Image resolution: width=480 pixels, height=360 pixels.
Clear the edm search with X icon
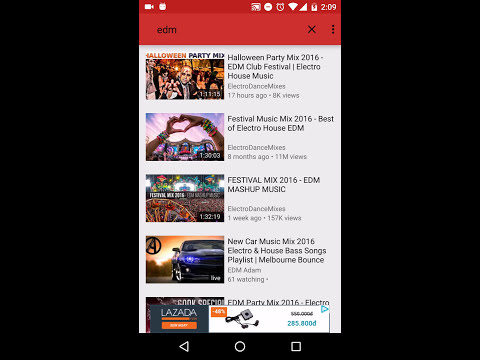pos(312,29)
